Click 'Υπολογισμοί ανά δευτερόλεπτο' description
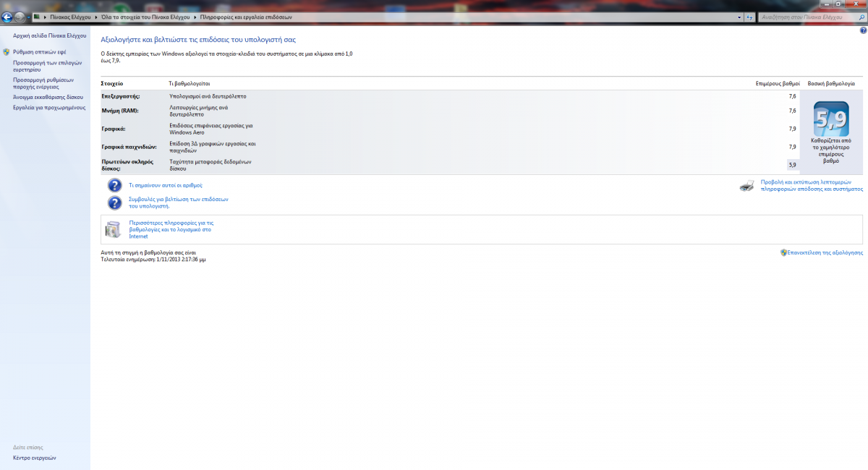 coord(208,95)
